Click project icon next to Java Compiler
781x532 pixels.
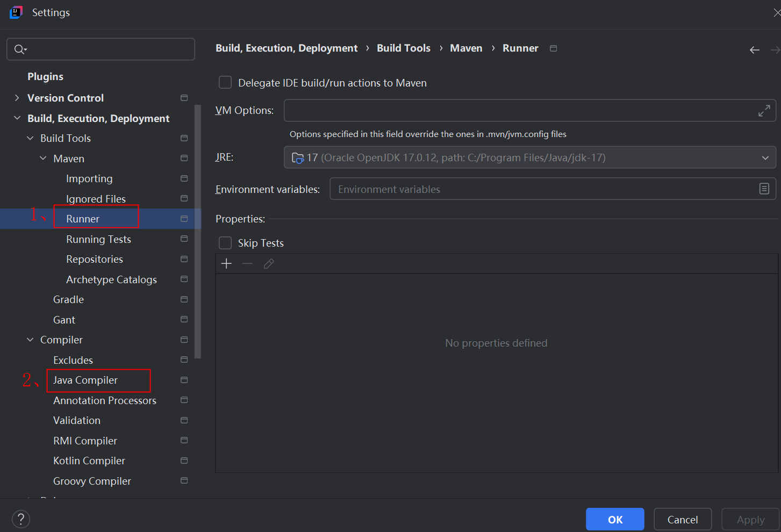coord(184,380)
